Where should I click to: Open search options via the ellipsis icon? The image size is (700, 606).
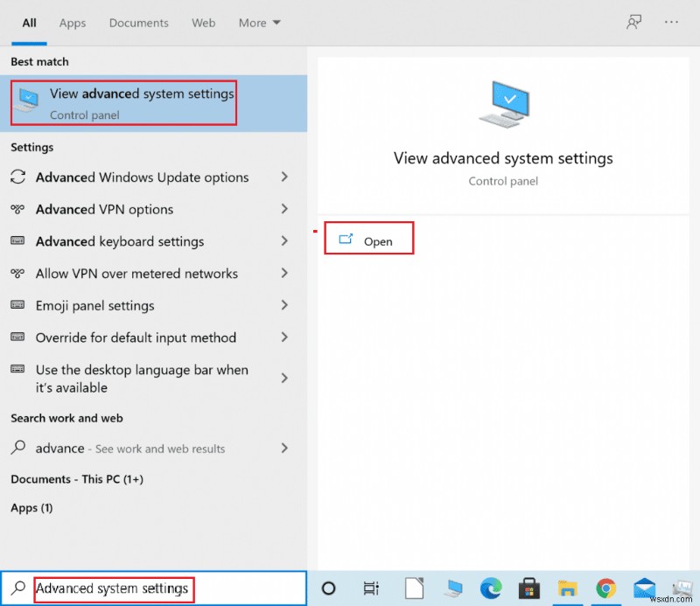point(670,21)
